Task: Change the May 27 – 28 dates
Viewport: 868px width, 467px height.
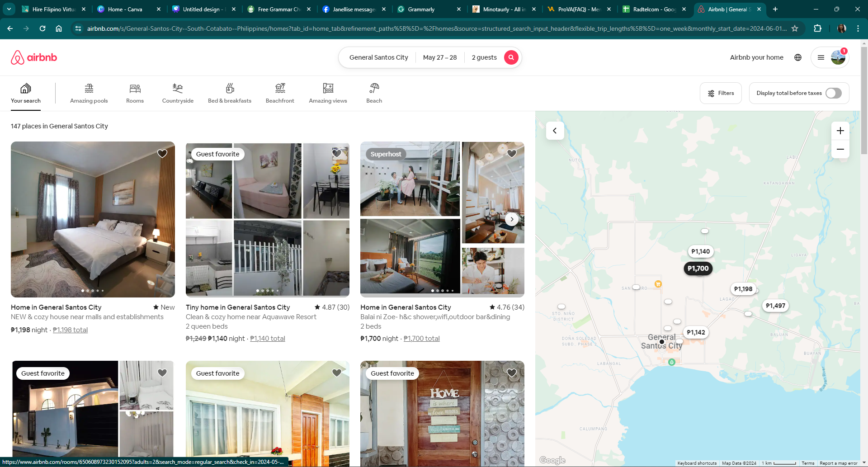Action: point(440,57)
